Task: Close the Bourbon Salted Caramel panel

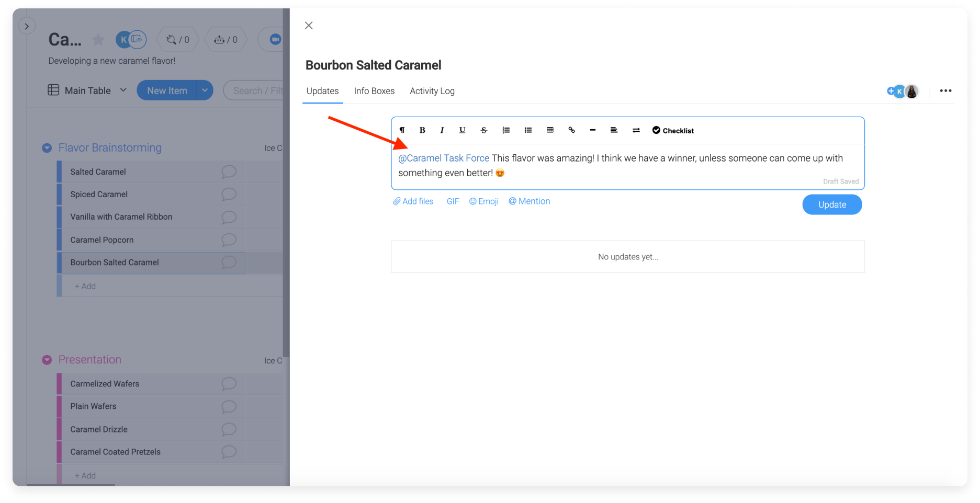Action: tap(309, 25)
